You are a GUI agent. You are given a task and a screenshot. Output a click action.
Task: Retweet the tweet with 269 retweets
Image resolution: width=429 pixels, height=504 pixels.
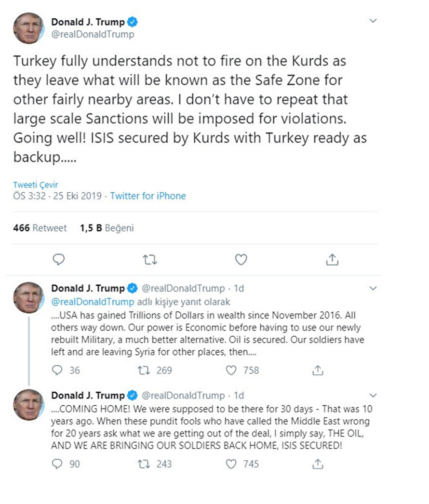click(143, 370)
